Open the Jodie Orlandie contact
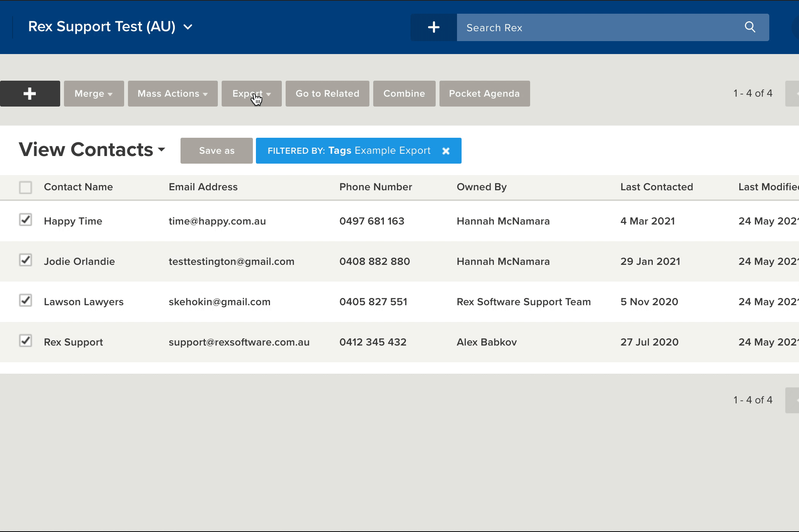 pyautogui.click(x=79, y=261)
